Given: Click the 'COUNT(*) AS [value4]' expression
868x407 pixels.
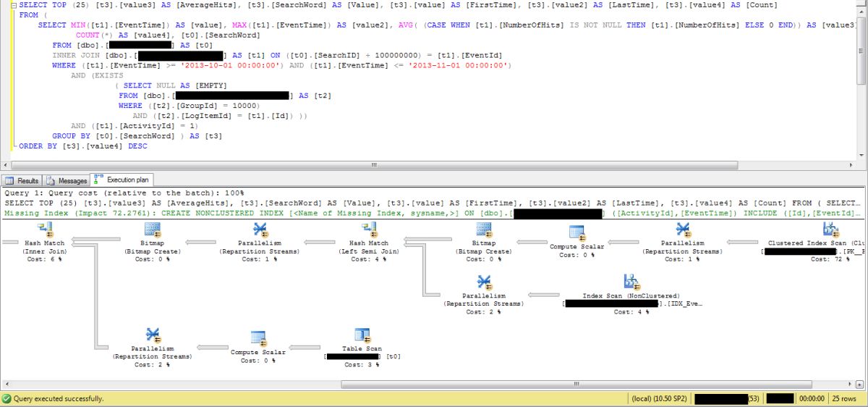Looking at the screenshot, I should pyautogui.click(x=122, y=35).
